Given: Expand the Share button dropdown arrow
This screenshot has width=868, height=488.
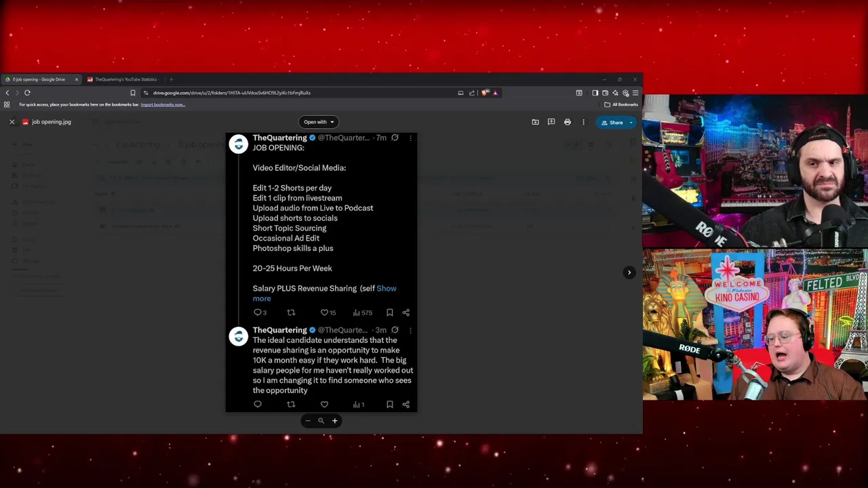Looking at the screenshot, I should pyautogui.click(x=631, y=122).
